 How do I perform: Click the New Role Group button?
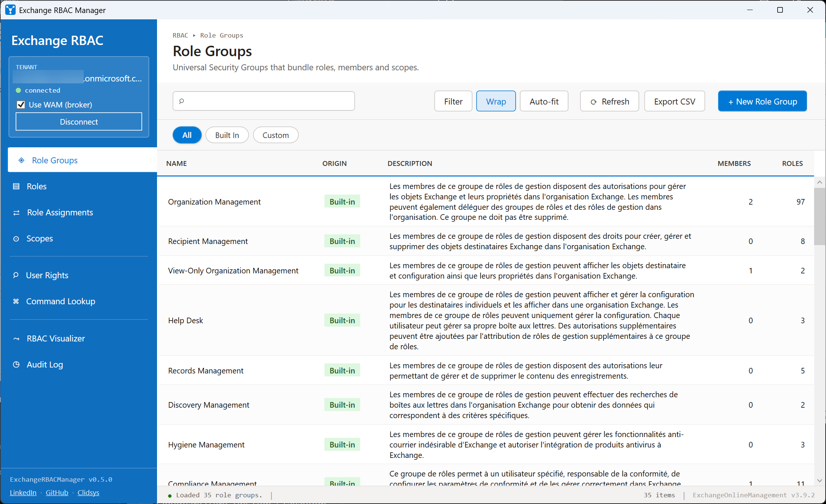(762, 101)
